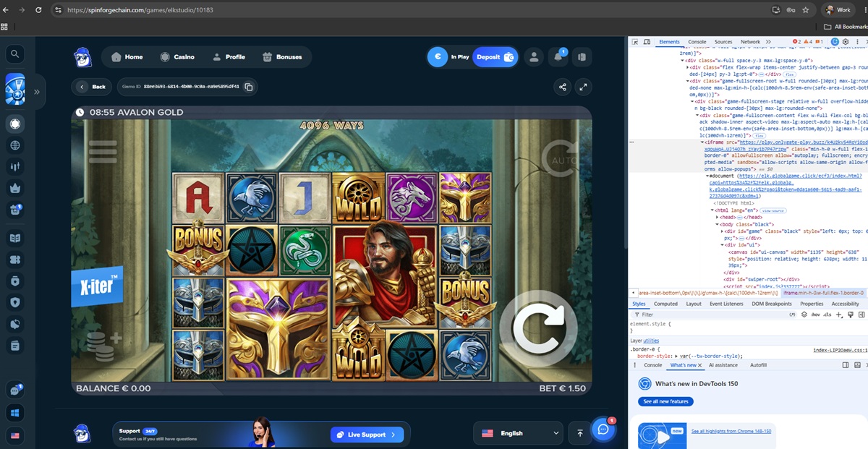Screen dimensions: 868x449
Task: Click Live Support button
Action: click(x=367, y=435)
